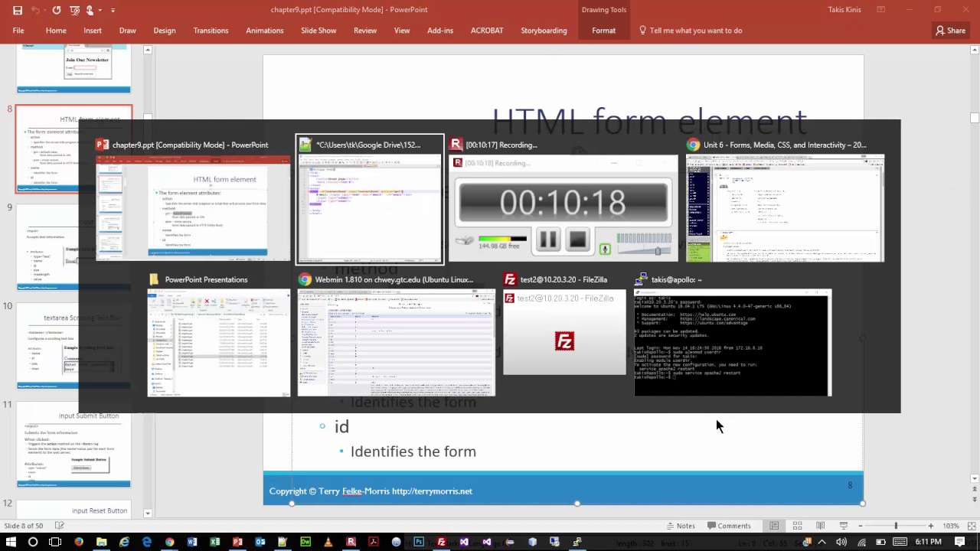Viewport: 980px width, 551px height.
Task: Open the Animations ribbon tab
Action: [x=265, y=31]
